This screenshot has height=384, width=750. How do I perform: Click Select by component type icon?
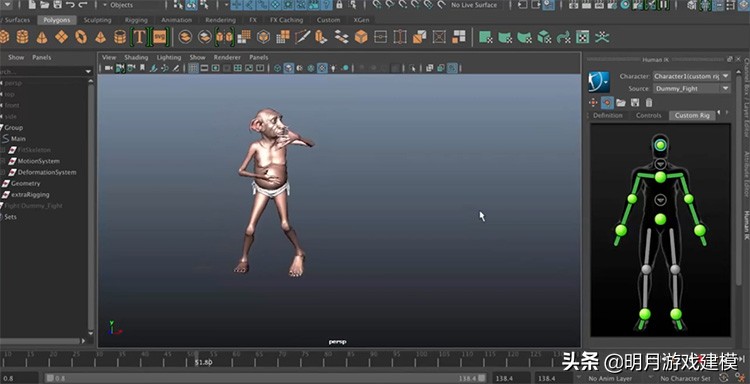pyautogui.click(x=205, y=5)
